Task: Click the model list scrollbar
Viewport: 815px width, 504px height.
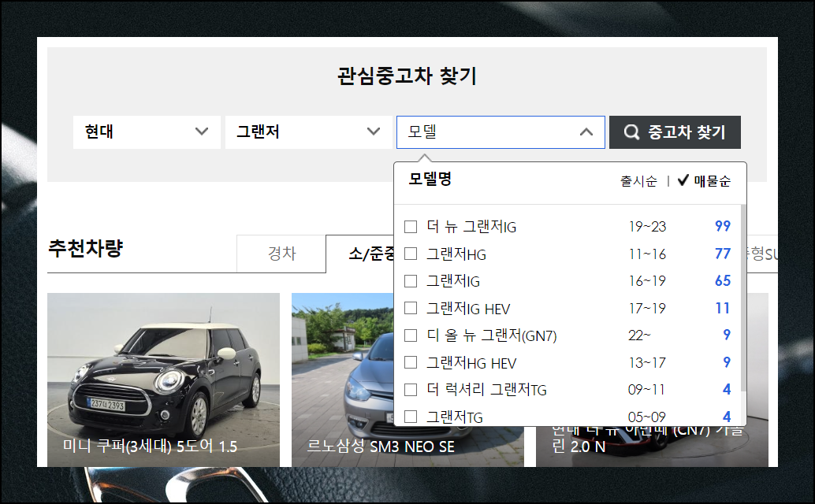Action: coord(743,298)
